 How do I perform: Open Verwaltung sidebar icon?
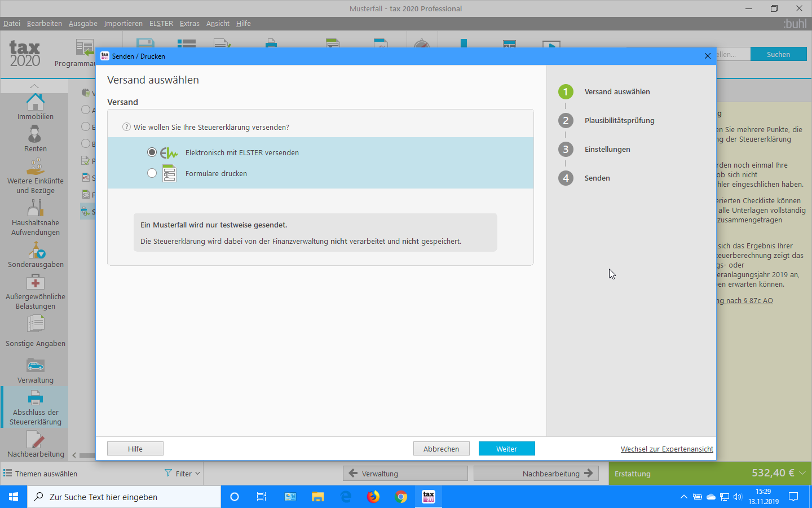pyautogui.click(x=35, y=366)
